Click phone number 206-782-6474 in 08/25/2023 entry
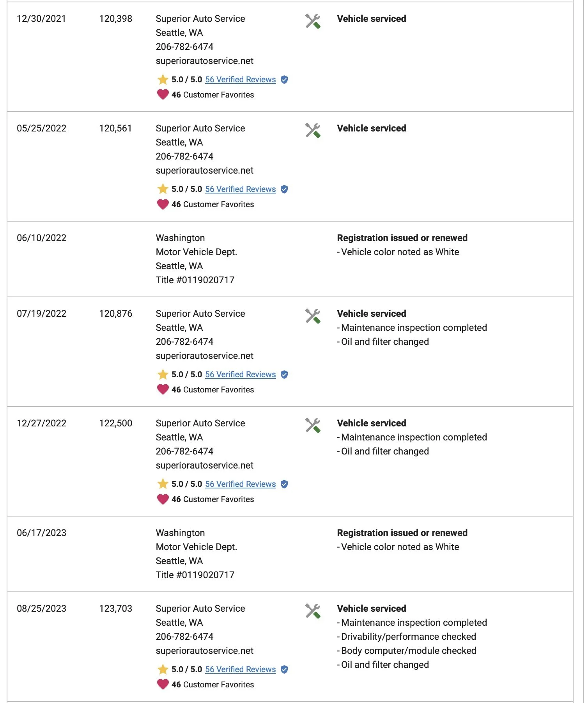The width and height of the screenshot is (588, 703). 184,637
